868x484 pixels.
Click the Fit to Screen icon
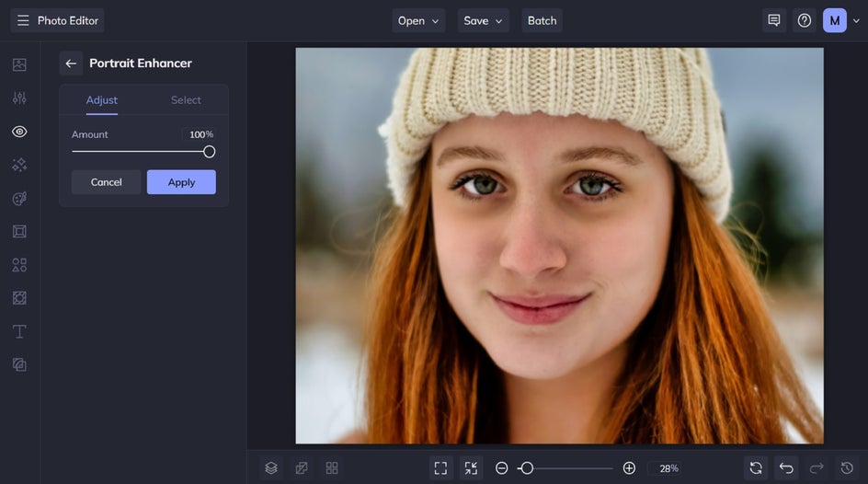(440, 468)
